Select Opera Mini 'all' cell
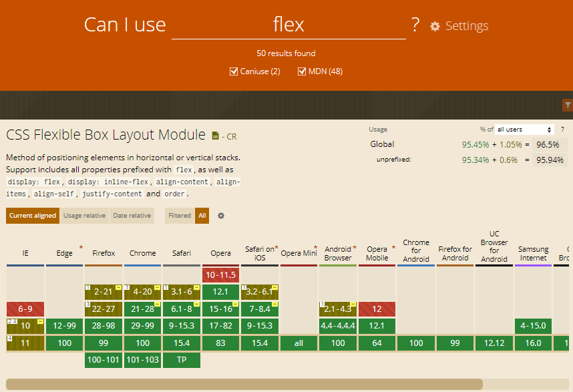573x392 pixels. pos(299,343)
